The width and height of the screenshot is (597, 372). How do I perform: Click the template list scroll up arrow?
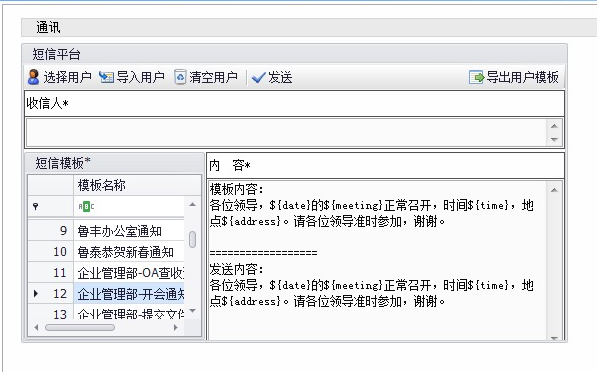(x=193, y=204)
